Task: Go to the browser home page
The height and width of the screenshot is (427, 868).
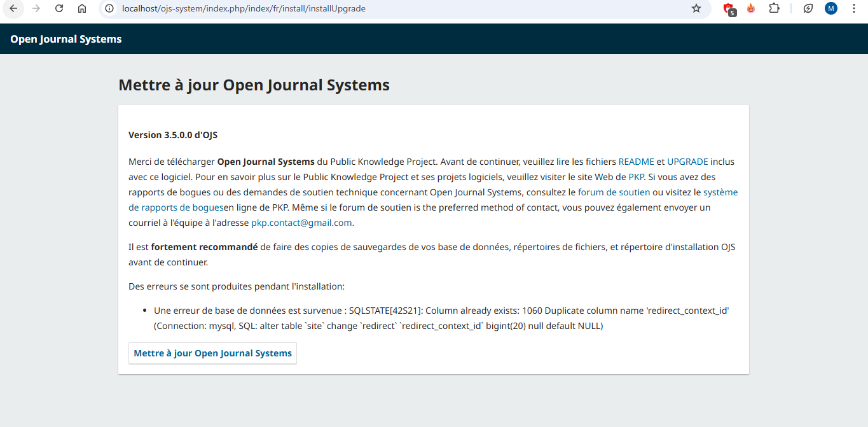Action: point(82,8)
